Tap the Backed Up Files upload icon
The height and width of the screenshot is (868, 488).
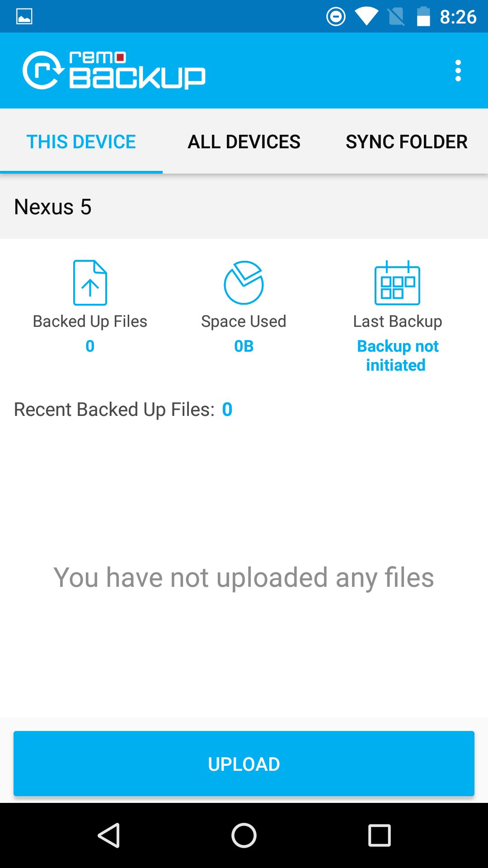[x=90, y=283]
